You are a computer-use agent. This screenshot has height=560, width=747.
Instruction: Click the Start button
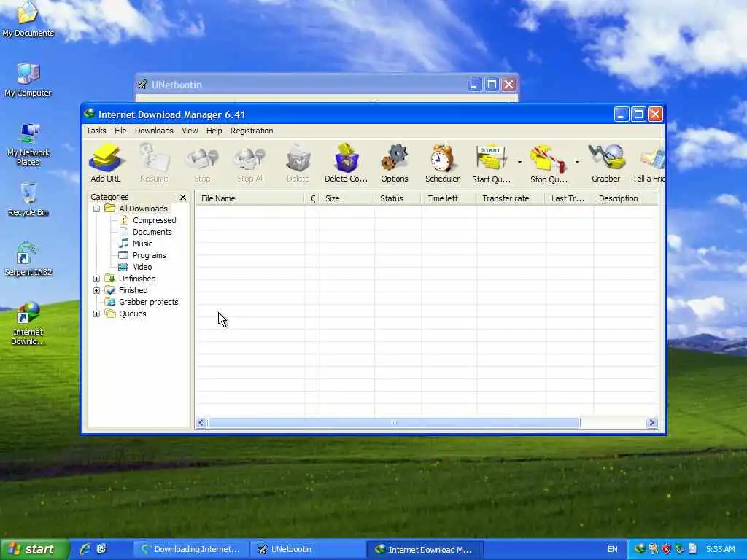point(34,549)
